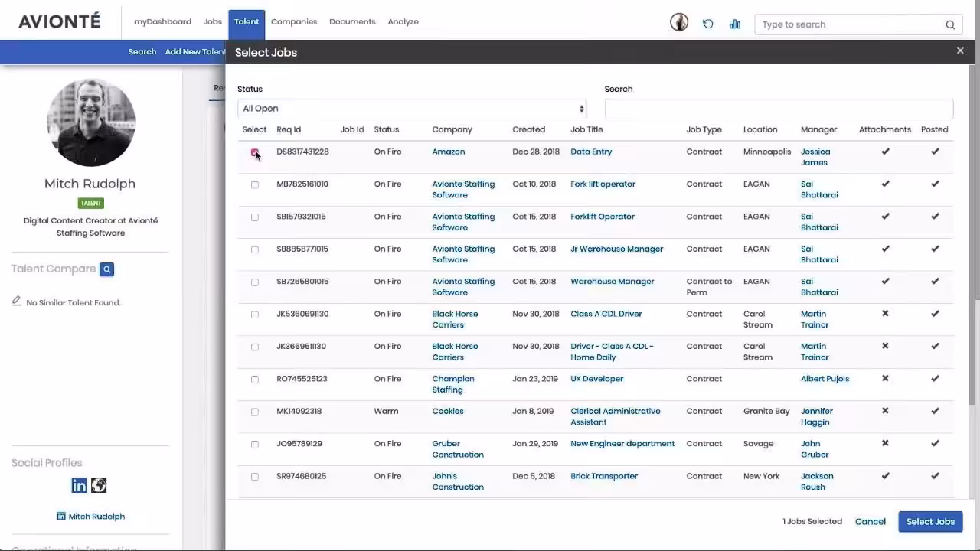This screenshot has height=551, width=980.
Task: Select checkbox for req SB1579321015
Action: click(255, 217)
